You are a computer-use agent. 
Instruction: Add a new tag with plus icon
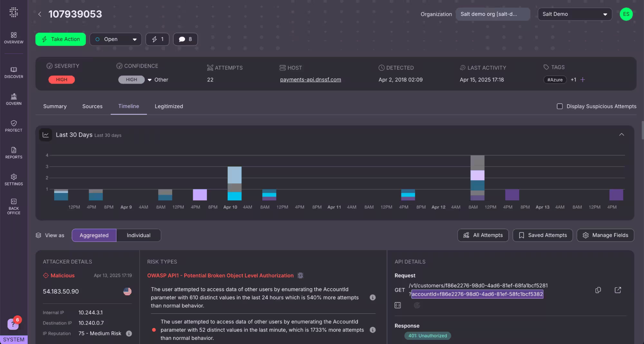click(582, 80)
